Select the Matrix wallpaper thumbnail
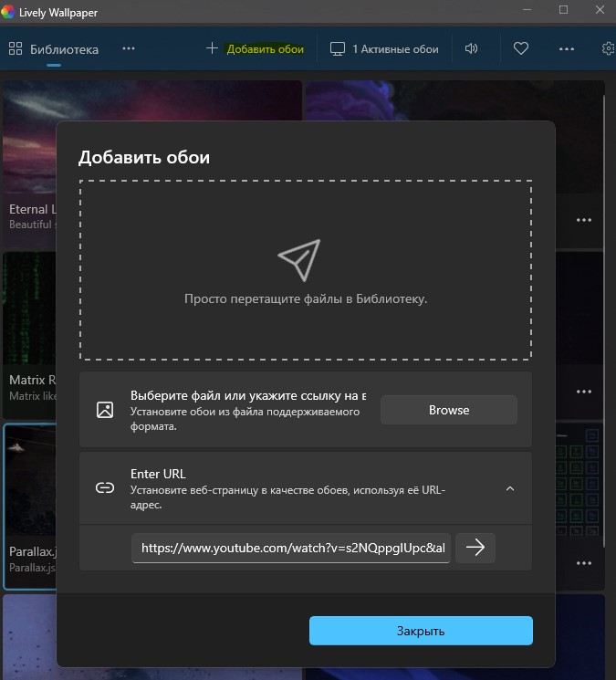The image size is (616, 680). (29, 308)
